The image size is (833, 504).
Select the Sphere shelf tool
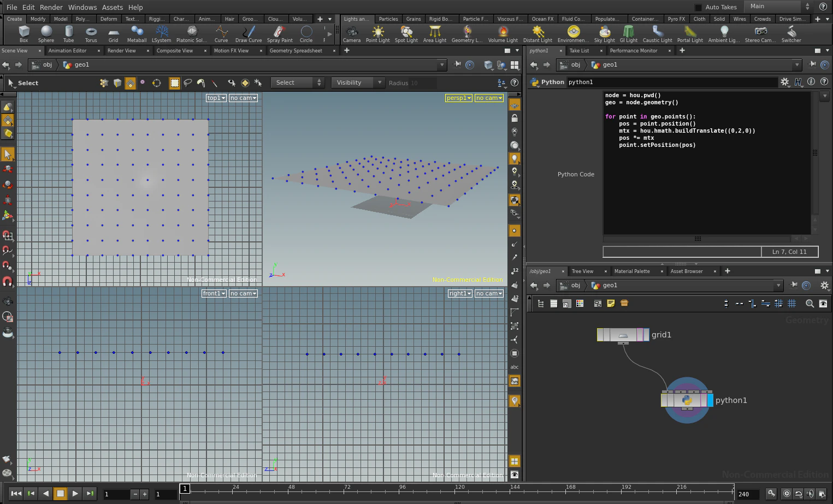point(46,34)
